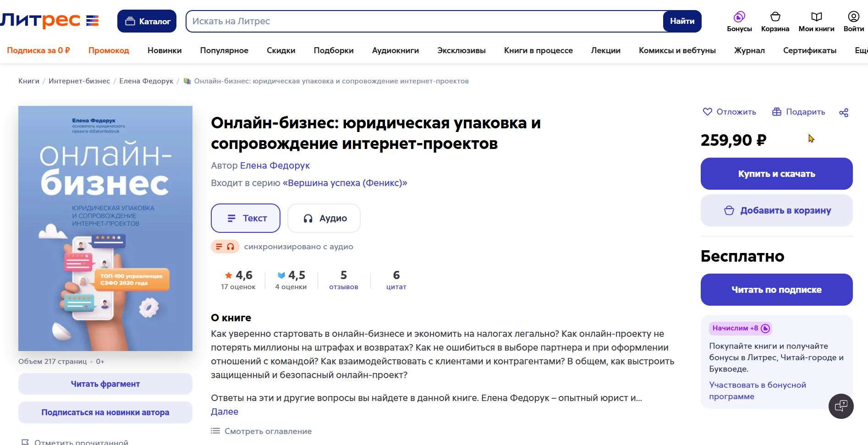
Task: Click Подписаться на новинки автора button
Action: tap(105, 412)
